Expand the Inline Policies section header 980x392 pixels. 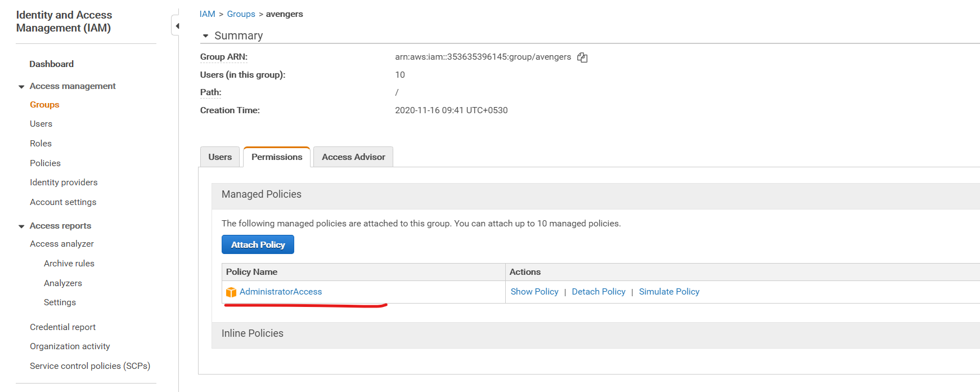(253, 333)
